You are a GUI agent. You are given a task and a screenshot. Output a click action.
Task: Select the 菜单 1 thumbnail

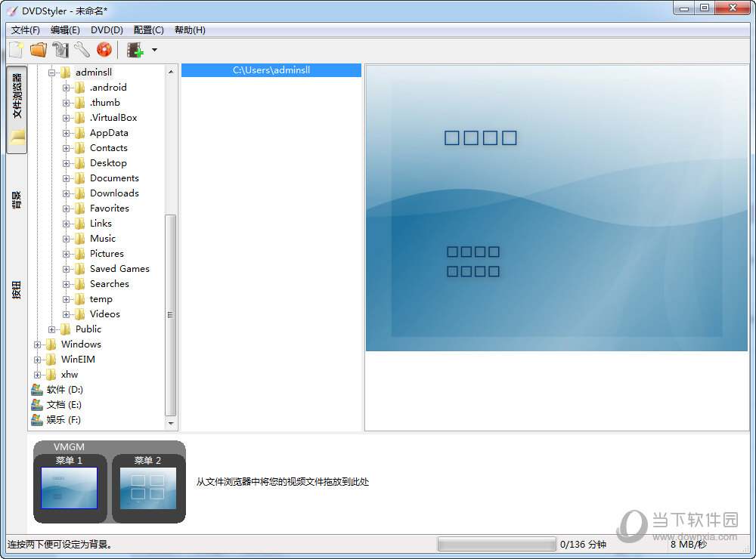pyautogui.click(x=69, y=488)
